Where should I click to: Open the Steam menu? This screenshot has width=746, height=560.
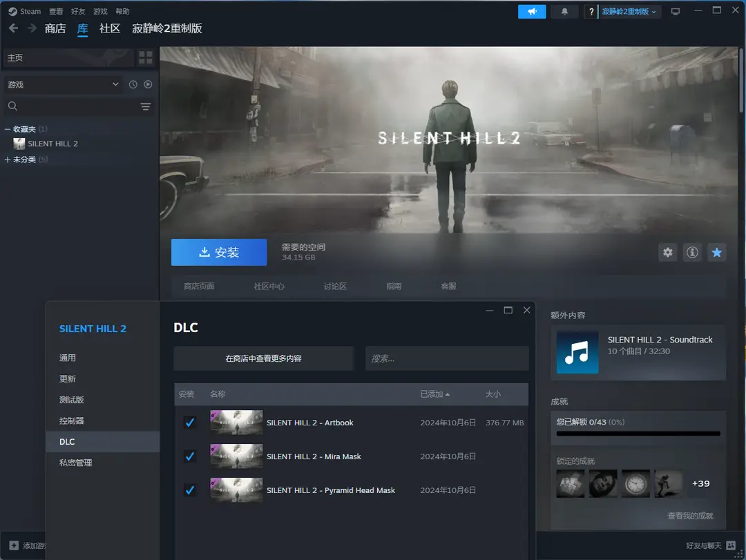[30, 12]
